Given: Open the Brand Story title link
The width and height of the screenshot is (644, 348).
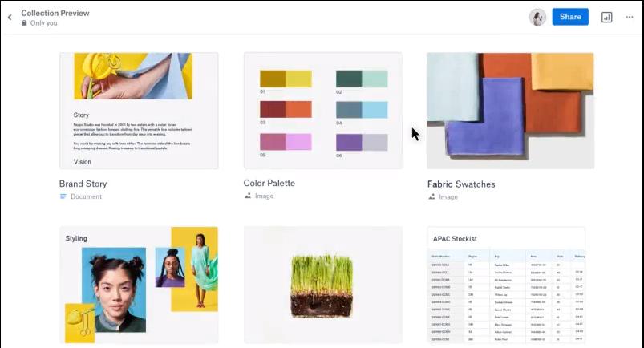Looking at the screenshot, I should (83, 184).
